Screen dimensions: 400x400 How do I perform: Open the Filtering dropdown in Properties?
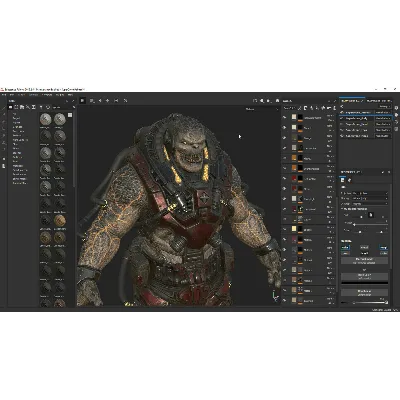coord(370,198)
